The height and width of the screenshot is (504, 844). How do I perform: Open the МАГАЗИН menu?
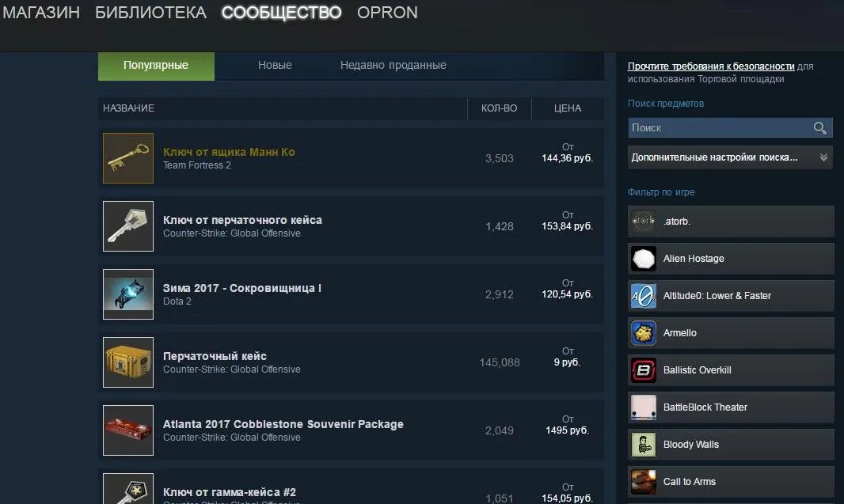tap(41, 13)
